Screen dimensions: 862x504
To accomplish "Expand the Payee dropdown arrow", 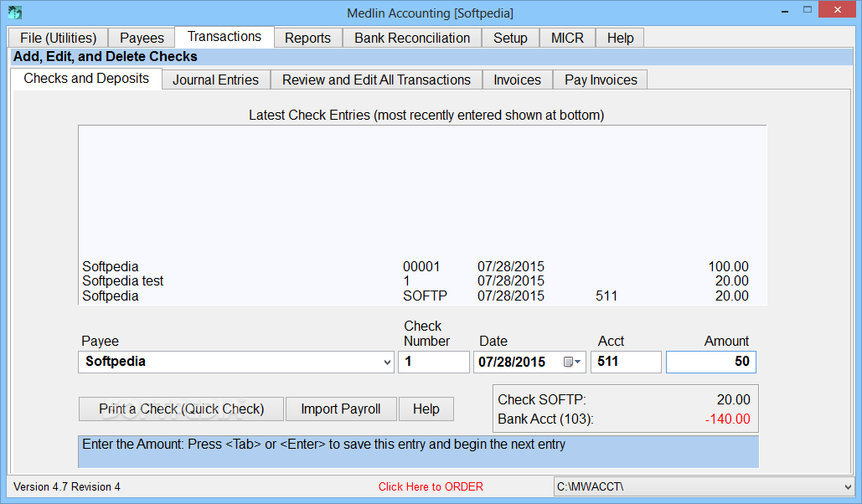I will pyautogui.click(x=387, y=363).
